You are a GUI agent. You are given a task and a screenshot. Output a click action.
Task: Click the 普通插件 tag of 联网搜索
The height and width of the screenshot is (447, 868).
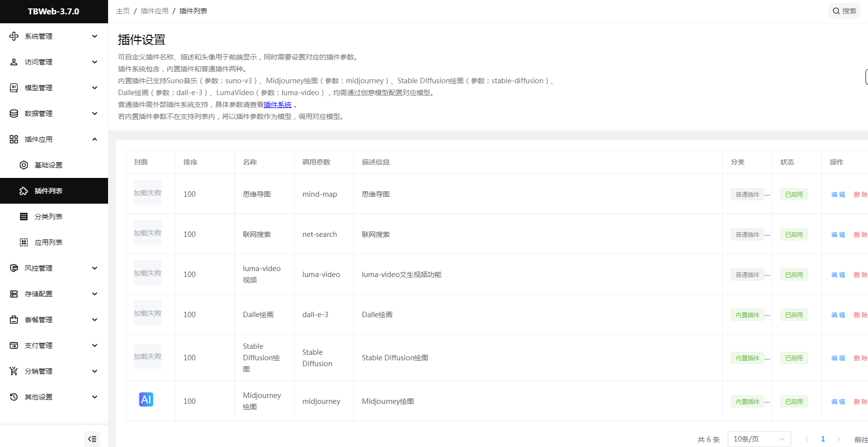748,234
